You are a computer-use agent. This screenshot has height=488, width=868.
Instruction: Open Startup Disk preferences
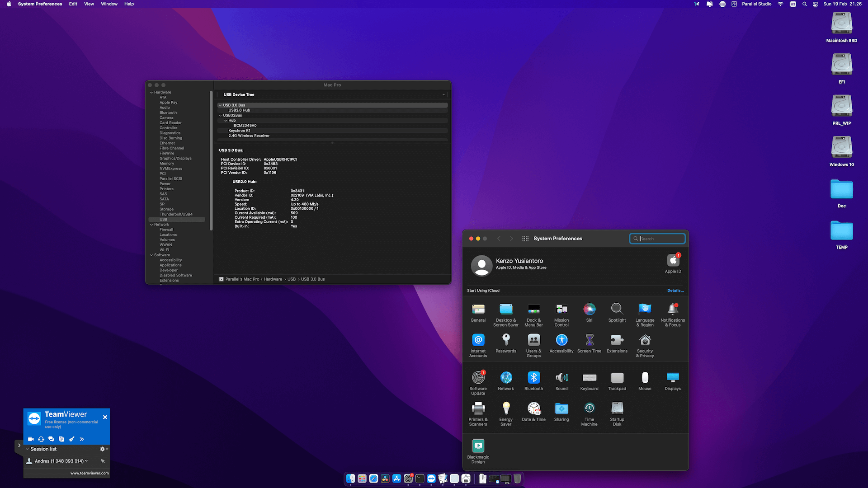(617, 414)
